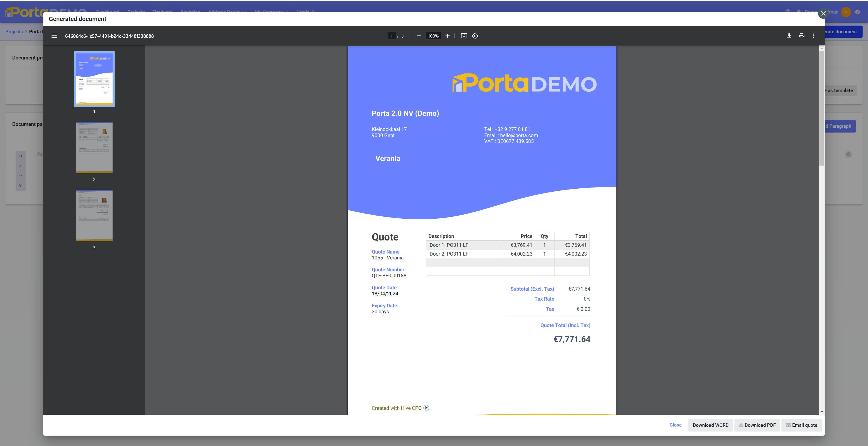This screenshot has height=446, width=868.
Task: Click the scrollbar down arrow
Action: click(821, 412)
